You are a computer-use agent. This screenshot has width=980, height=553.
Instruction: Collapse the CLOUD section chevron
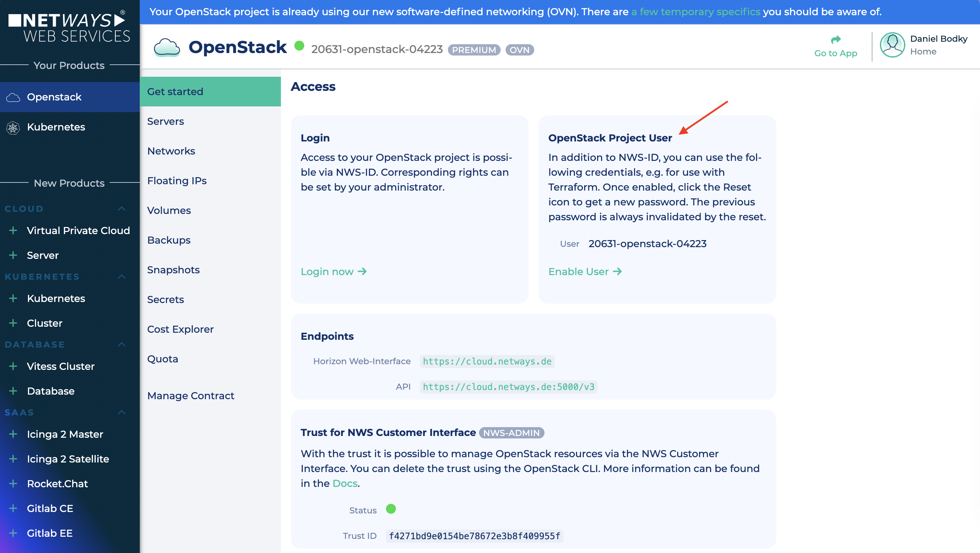tap(122, 209)
